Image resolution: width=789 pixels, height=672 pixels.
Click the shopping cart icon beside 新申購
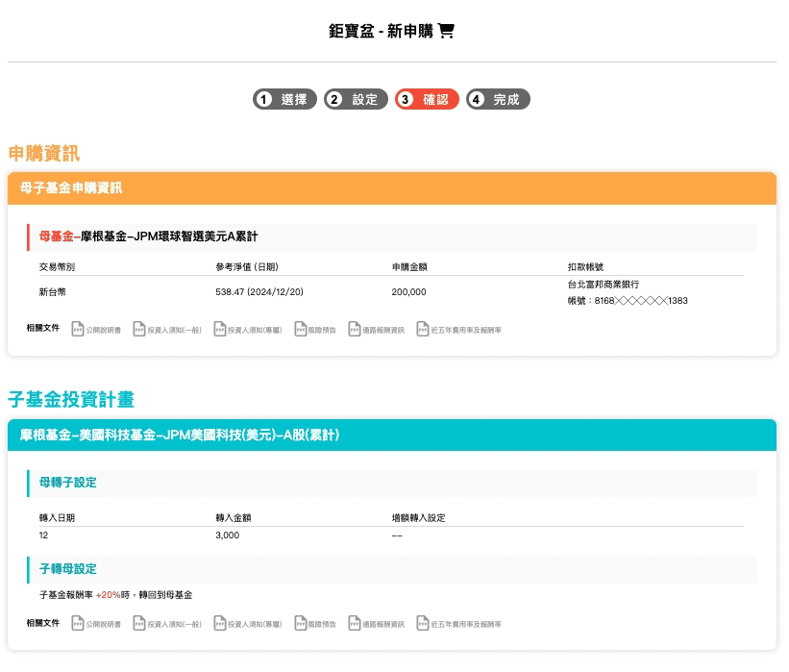446,31
